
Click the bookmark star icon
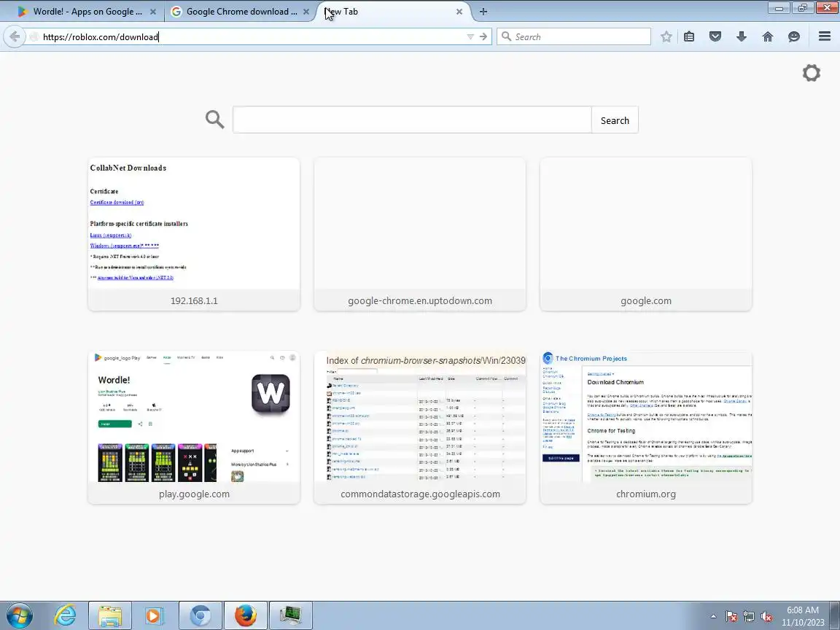click(x=666, y=36)
